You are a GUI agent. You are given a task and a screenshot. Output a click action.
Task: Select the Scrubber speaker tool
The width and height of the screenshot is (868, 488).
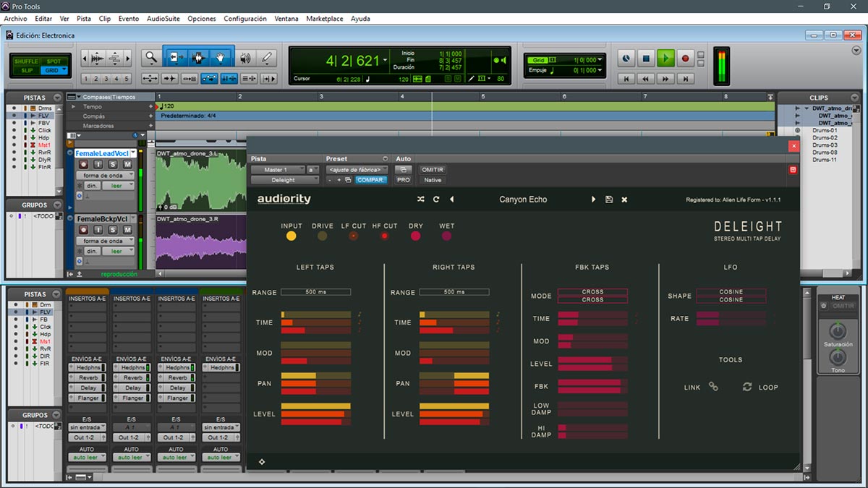[x=245, y=59]
